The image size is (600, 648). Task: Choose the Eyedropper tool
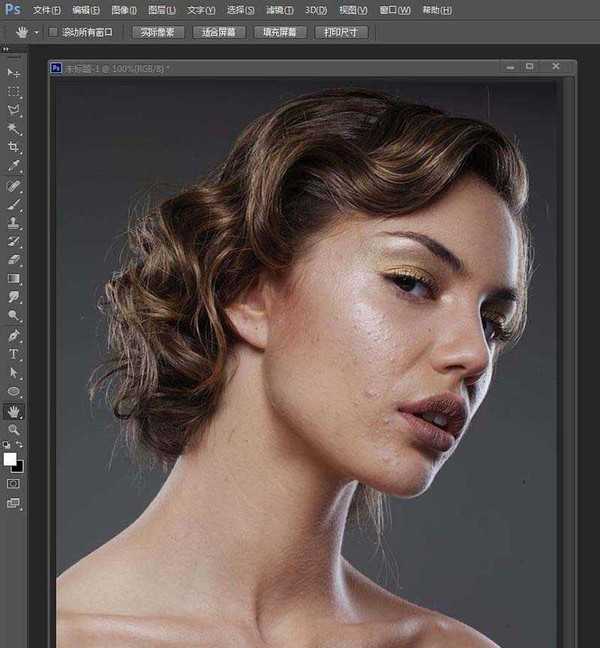[x=14, y=166]
